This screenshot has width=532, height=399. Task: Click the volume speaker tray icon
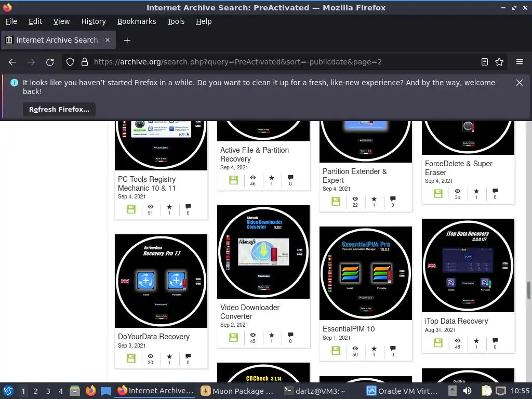(x=468, y=391)
